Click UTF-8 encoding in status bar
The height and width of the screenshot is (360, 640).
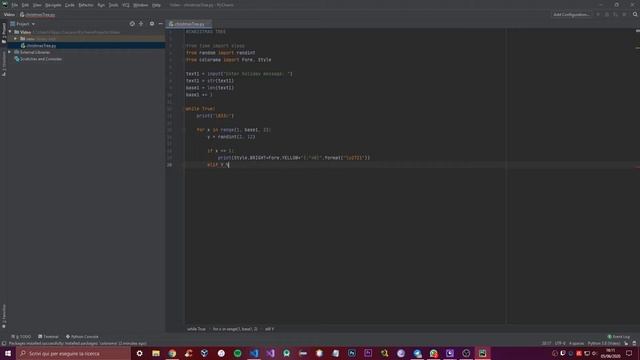[560, 344]
